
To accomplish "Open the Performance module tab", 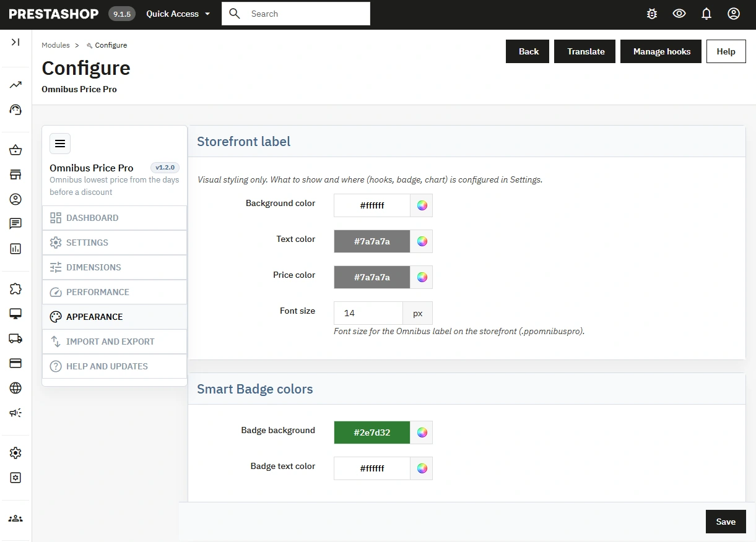I will click(x=115, y=292).
